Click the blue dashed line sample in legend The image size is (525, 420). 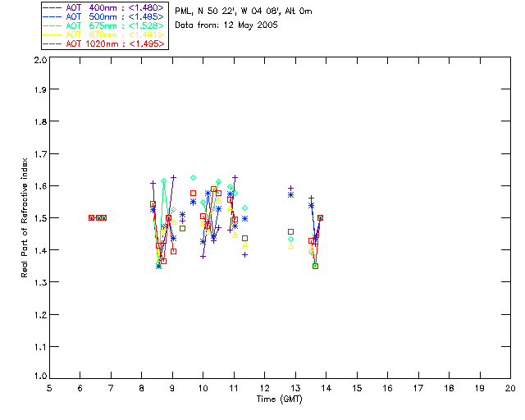[52, 16]
